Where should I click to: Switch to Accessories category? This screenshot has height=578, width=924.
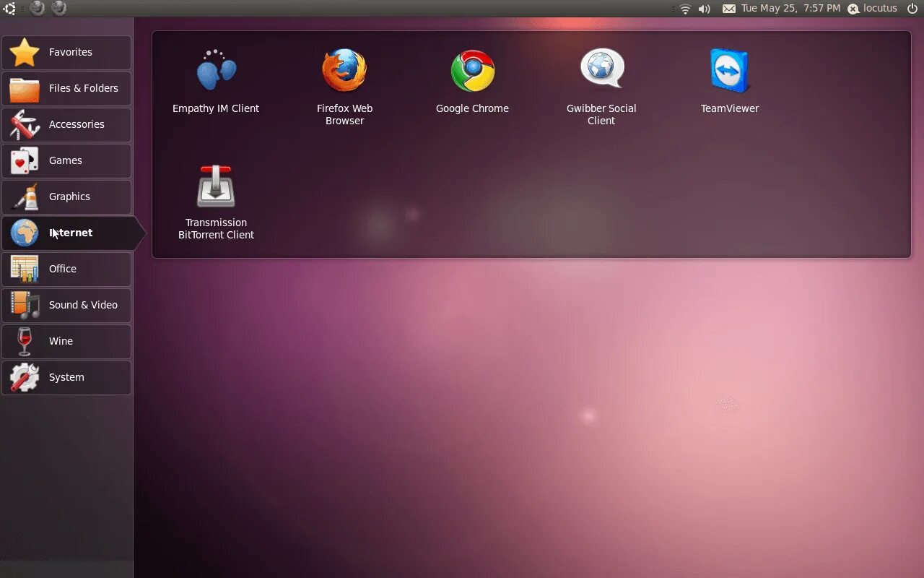pyautogui.click(x=66, y=124)
